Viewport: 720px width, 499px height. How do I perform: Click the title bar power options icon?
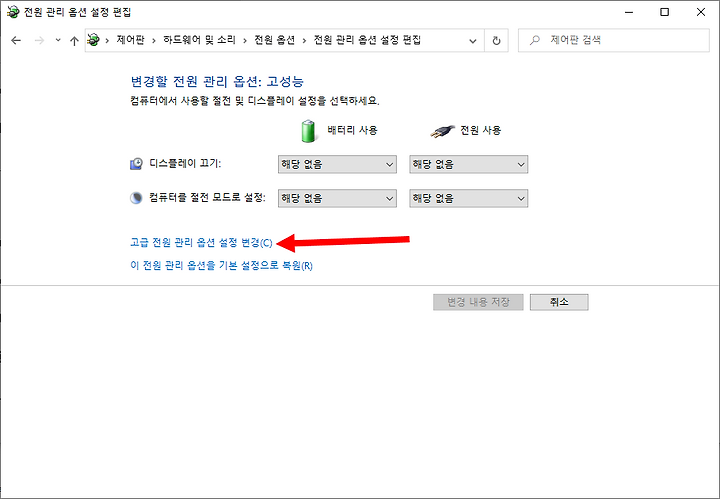[13, 12]
